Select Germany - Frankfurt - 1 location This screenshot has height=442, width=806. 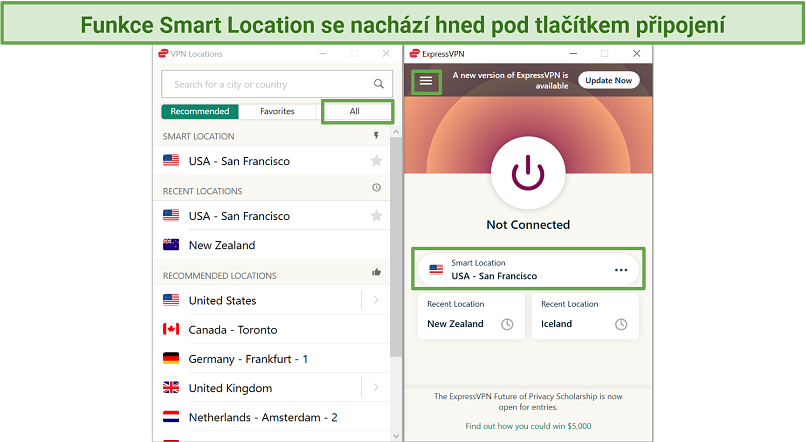click(272, 359)
